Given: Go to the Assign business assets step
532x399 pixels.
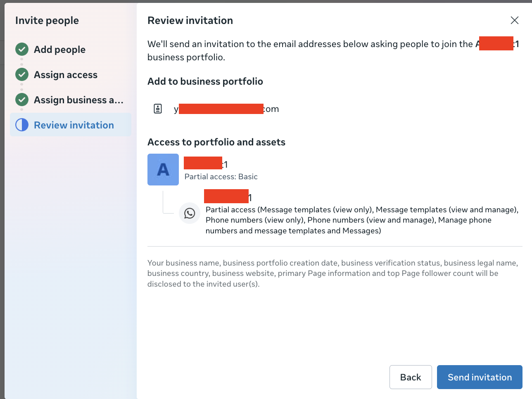Looking at the screenshot, I should pyautogui.click(x=78, y=100).
